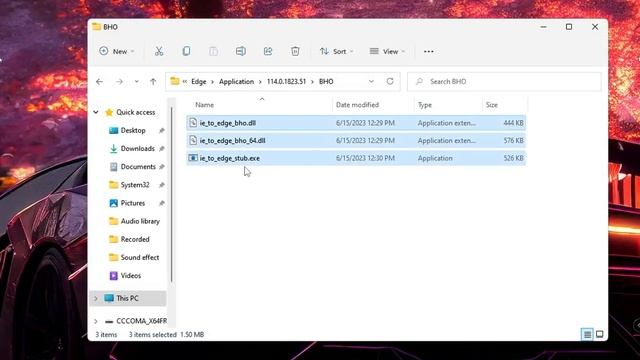Click the Cut scissors icon
This screenshot has width=640, height=360.
tap(159, 51)
